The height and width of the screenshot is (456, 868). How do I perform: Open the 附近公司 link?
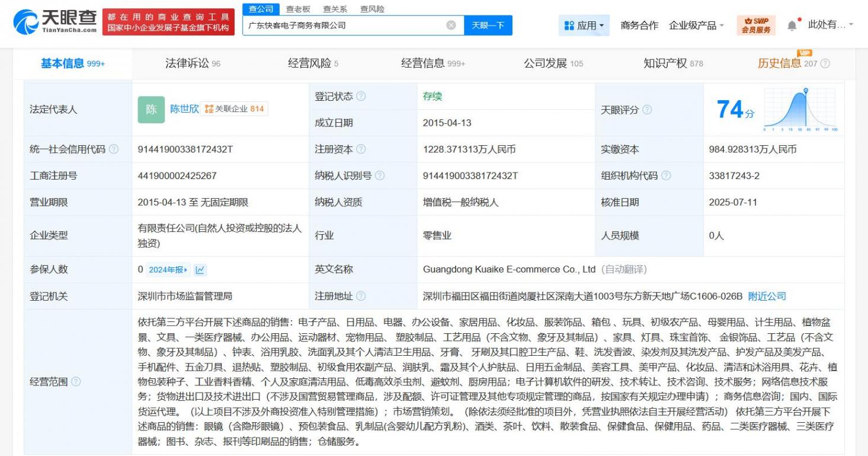coord(767,296)
